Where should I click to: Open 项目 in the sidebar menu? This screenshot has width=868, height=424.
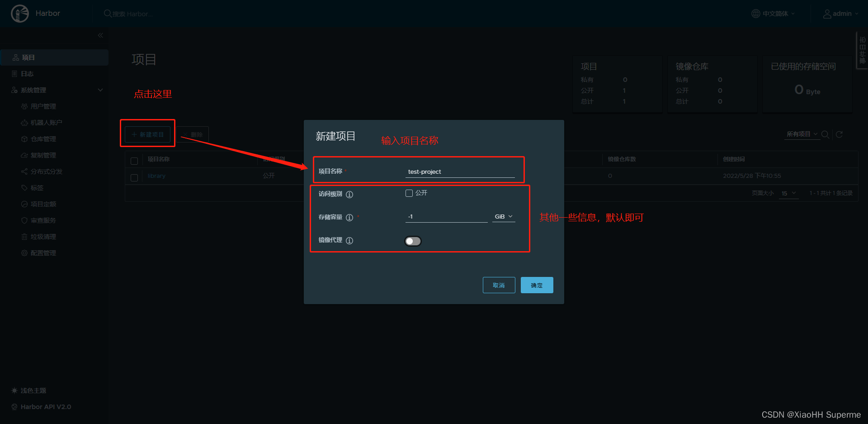pyautogui.click(x=54, y=57)
